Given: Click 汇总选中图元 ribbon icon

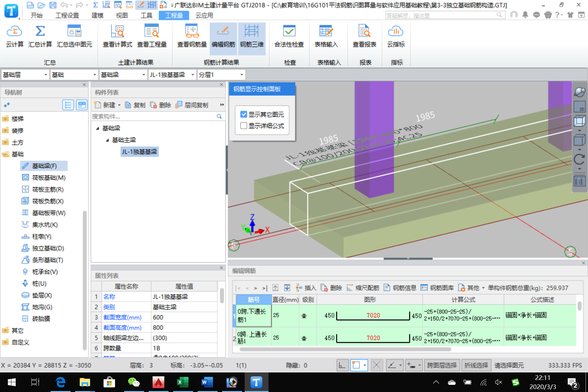Looking at the screenshot, I should (x=74, y=36).
